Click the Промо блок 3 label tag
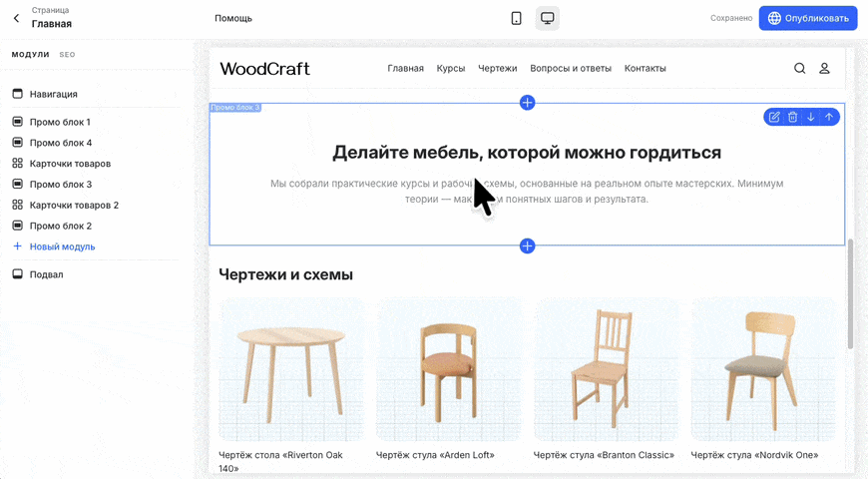Viewport: 868px width, 479px height. click(235, 108)
